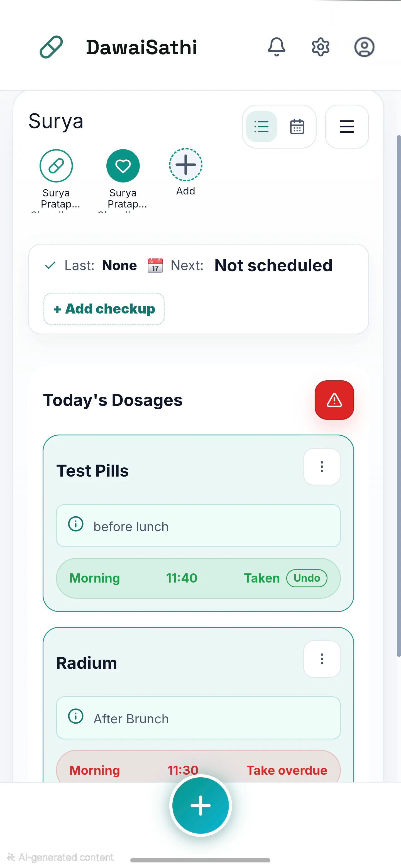Switch to calendar view
Screen dimensions: 401x868
click(297, 127)
